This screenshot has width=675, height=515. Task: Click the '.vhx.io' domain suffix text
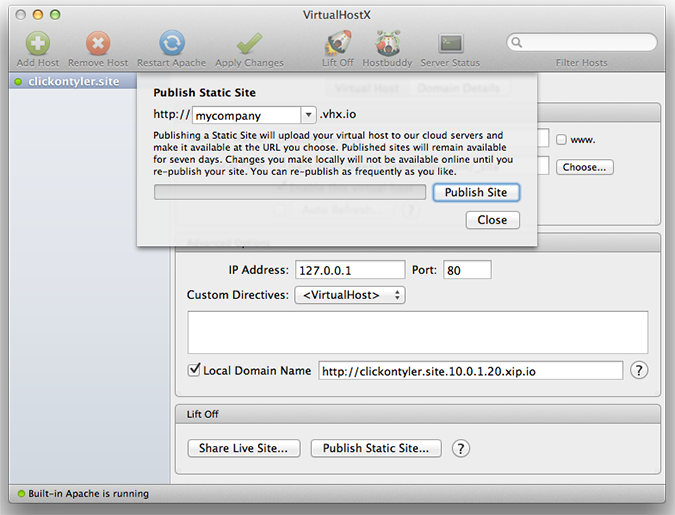pos(338,114)
